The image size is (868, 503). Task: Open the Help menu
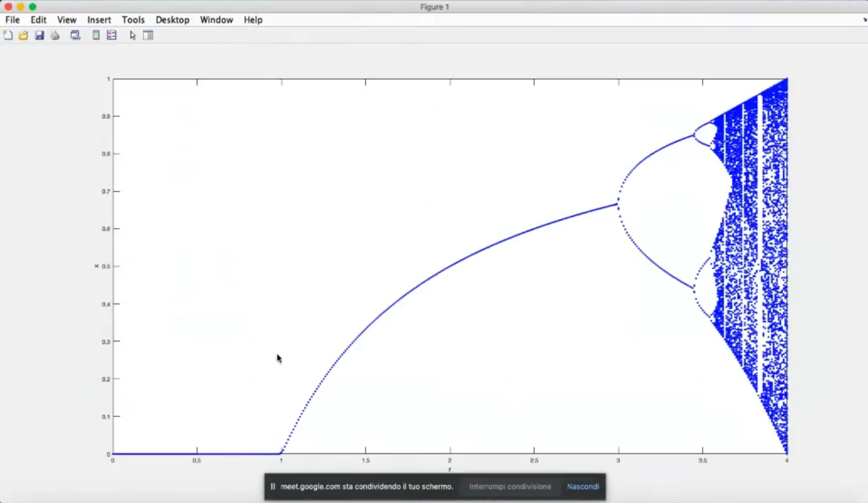[x=253, y=20]
